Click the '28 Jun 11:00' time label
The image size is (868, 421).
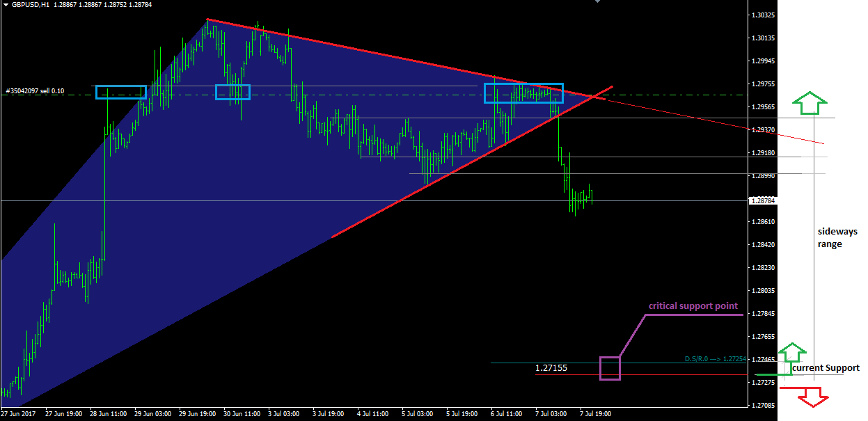pos(108,413)
